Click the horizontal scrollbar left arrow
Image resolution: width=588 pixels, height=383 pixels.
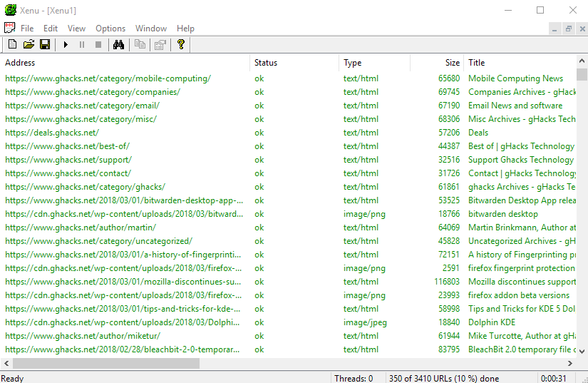6,363
